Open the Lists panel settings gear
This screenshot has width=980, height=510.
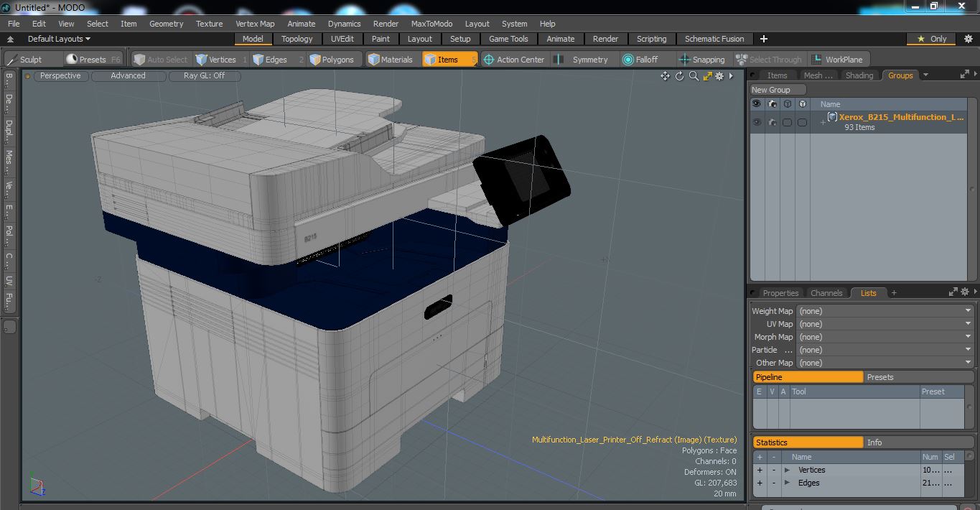(x=966, y=292)
